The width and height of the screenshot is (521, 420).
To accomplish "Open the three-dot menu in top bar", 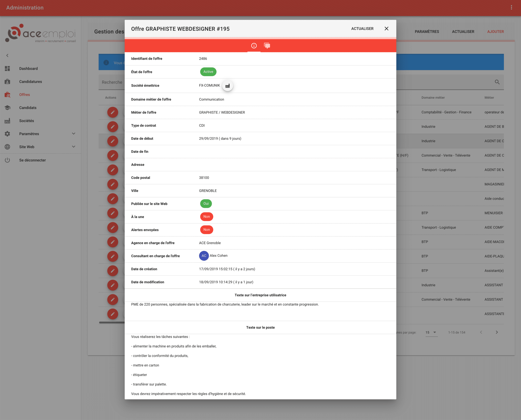I will pyautogui.click(x=511, y=8).
